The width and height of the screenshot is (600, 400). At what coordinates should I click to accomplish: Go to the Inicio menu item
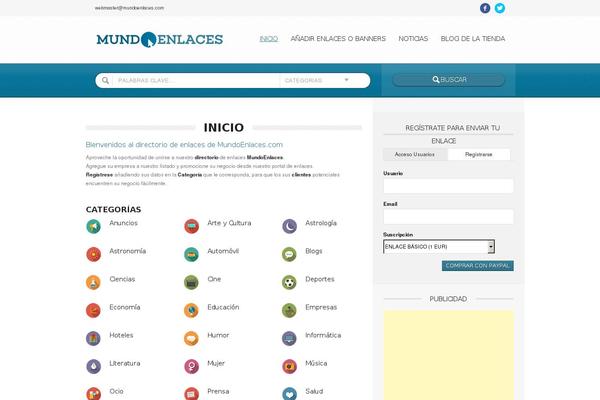pos(269,39)
